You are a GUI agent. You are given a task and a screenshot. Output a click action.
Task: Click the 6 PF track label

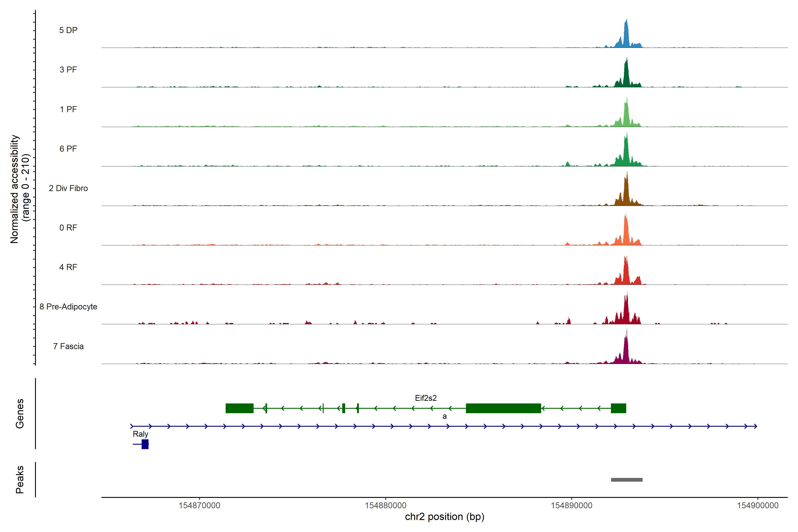[x=68, y=149]
